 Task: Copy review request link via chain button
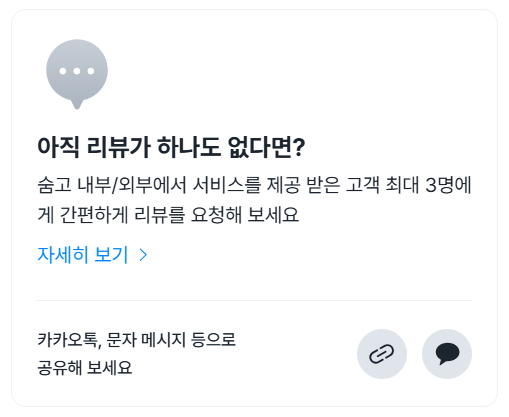click(382, 354)
